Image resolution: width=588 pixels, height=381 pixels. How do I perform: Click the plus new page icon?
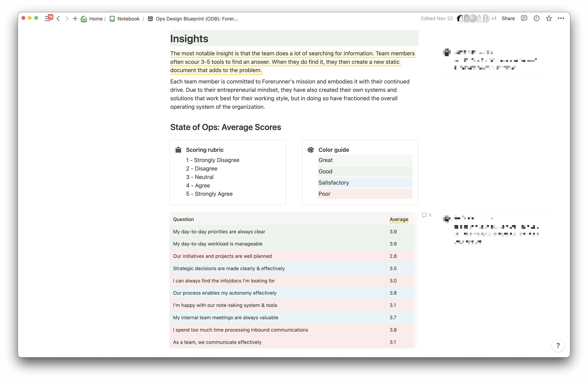[75, 19]
